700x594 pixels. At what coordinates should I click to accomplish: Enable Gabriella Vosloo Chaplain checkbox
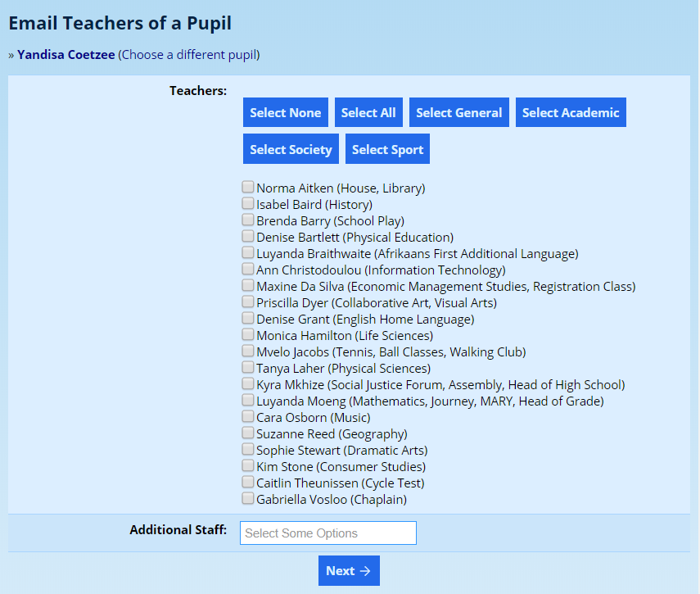tap(248, 499)
